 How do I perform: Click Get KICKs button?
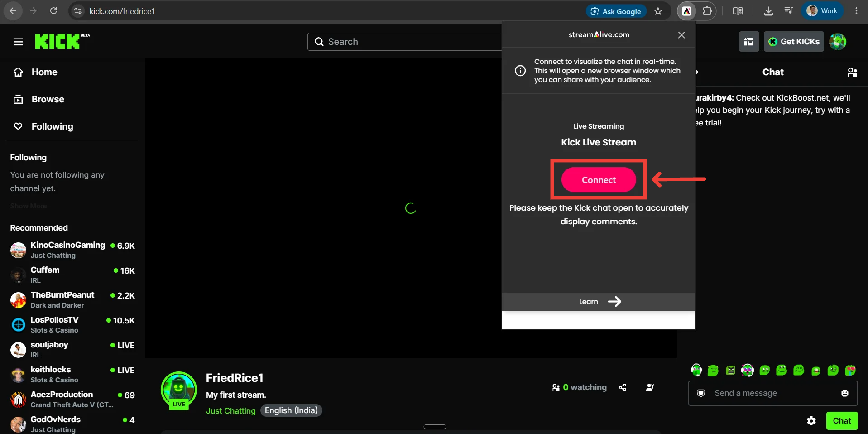(x=794, y=42)
